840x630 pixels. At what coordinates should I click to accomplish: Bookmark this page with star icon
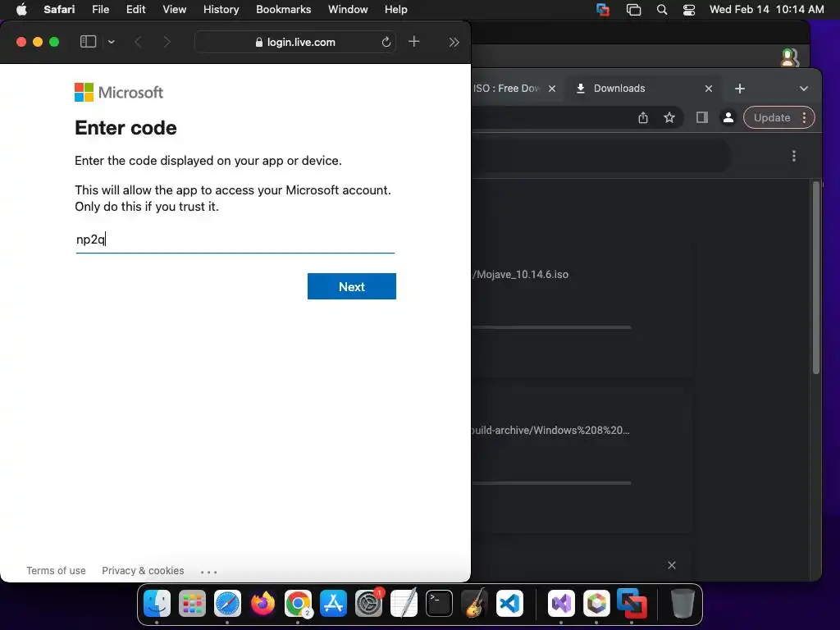pyautogui.click(x=669, y=118)
